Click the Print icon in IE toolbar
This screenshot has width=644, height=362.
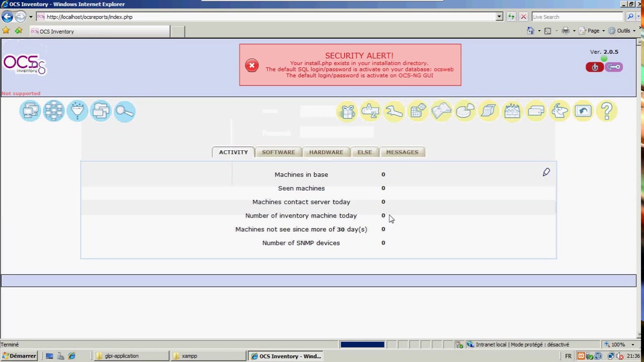(x=566, y=31)
